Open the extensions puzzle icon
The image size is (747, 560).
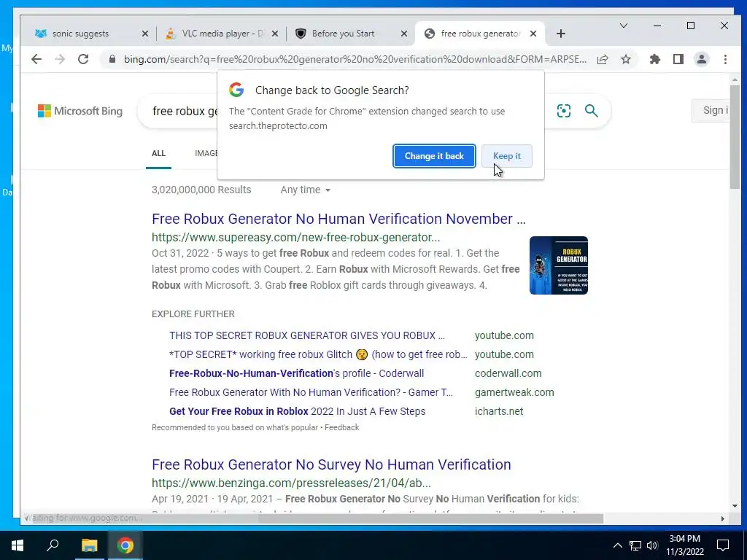(x=655, y=59)
